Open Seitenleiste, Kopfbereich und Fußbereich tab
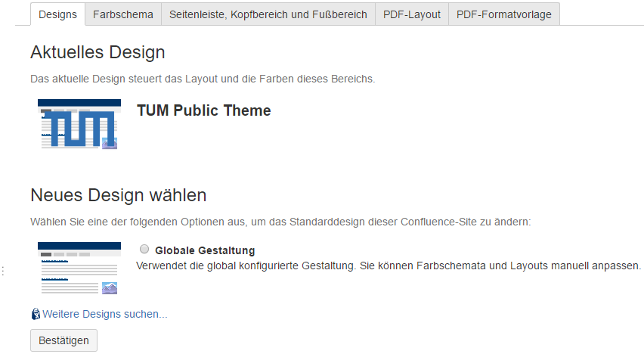644x354 pixels. coord(268,14)
